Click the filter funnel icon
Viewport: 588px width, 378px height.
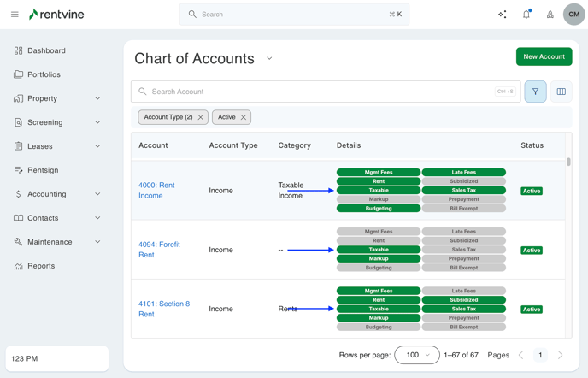[536, 92]
